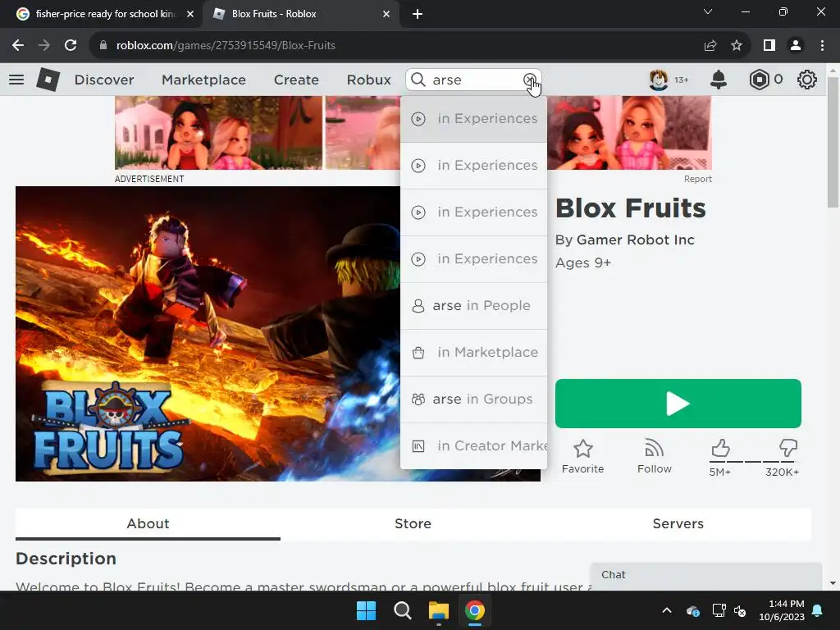Open the Roblox settings gear

[x=807, y=80]
